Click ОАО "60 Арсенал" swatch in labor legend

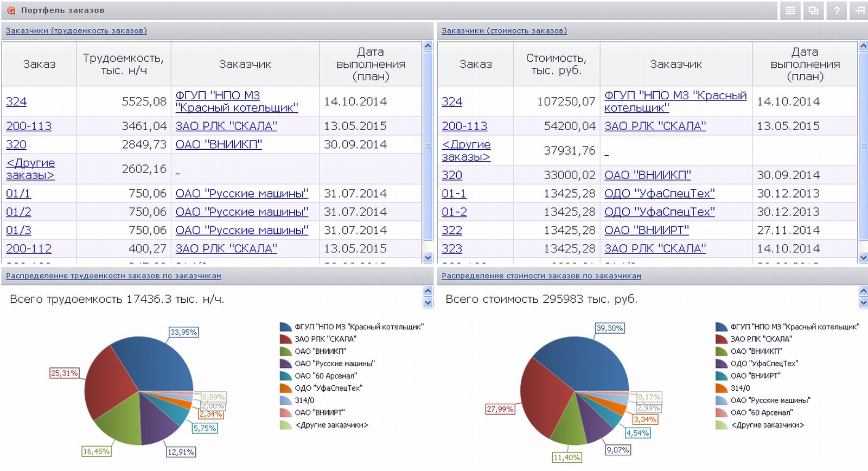coord(286,375)
